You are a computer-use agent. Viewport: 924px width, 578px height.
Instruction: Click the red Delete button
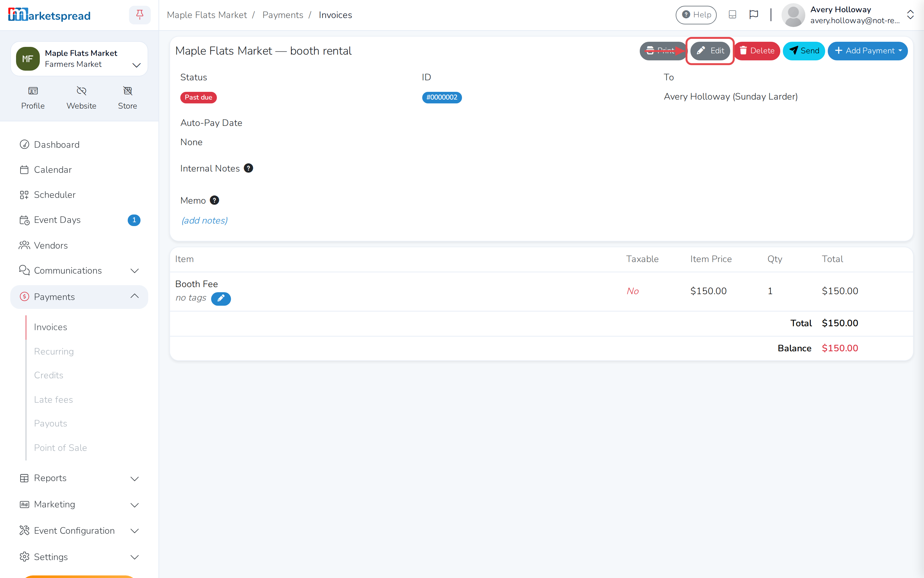(x=757, y=51)
